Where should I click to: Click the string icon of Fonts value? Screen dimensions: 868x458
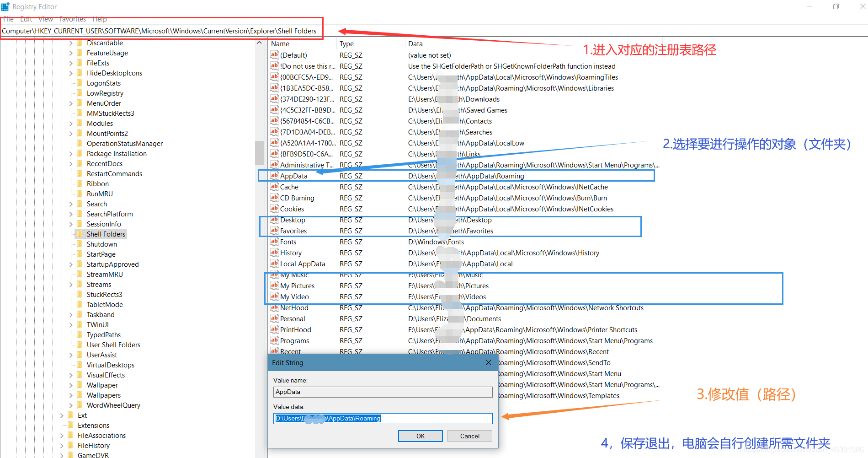pyautogui.click(x=274, y=242)
